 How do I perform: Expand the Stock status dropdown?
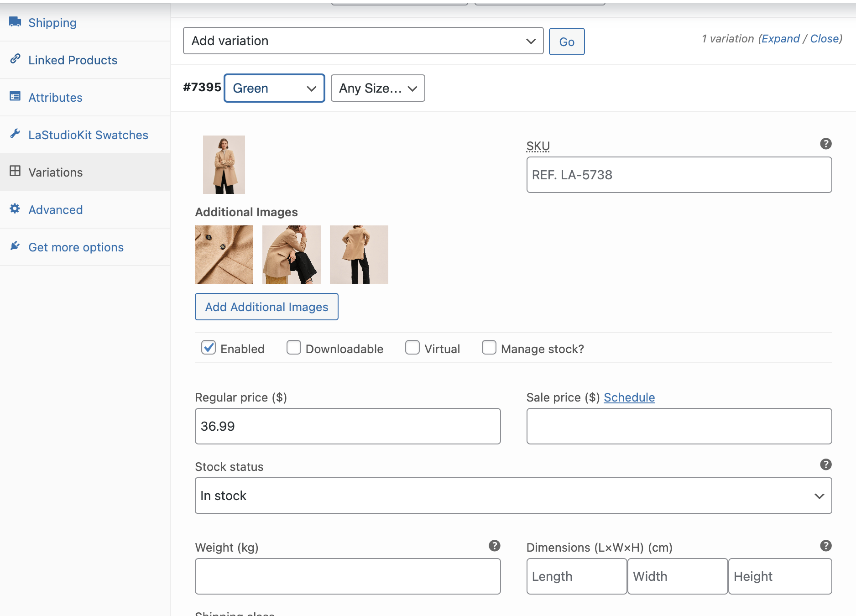513,496
